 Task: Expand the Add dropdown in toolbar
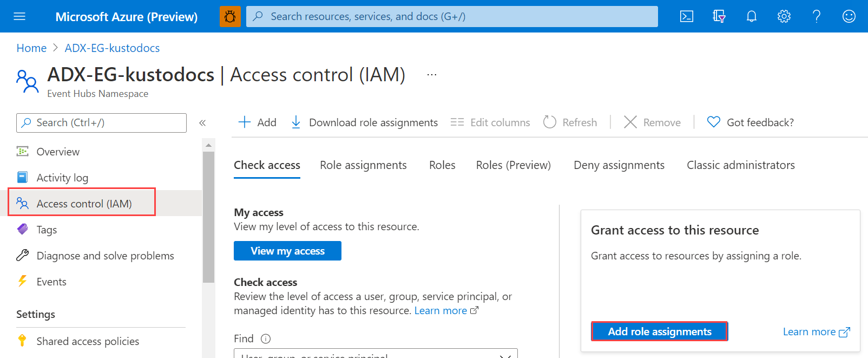pyautogui.click(x=258, y=122)
